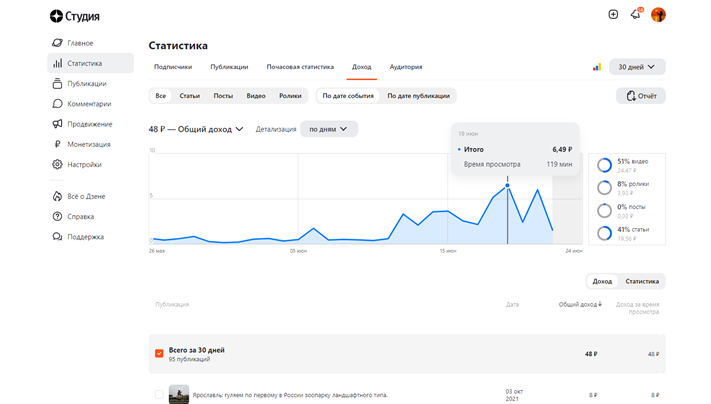Click the Студия logo icon

pyautogui.click(x=56, y=16)
